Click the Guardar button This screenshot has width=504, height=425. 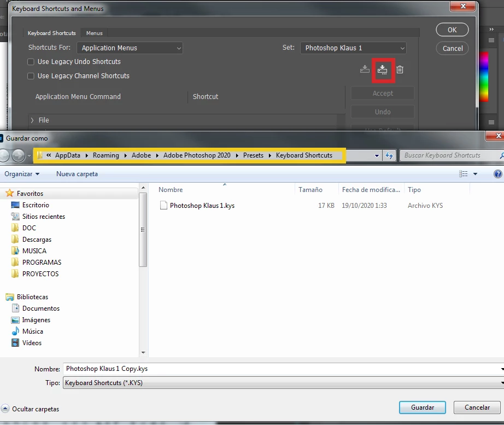(423, 407)
